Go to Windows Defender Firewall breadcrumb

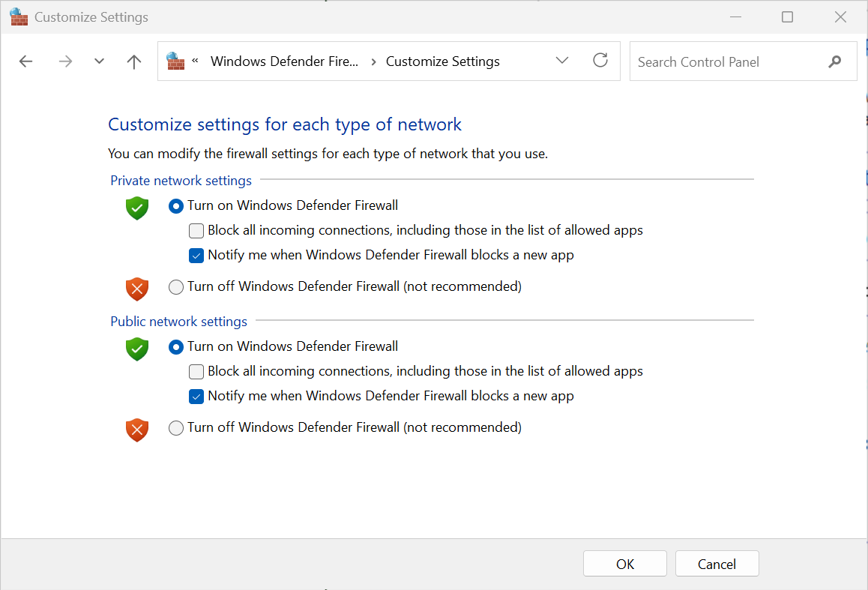tap(284, 61)
